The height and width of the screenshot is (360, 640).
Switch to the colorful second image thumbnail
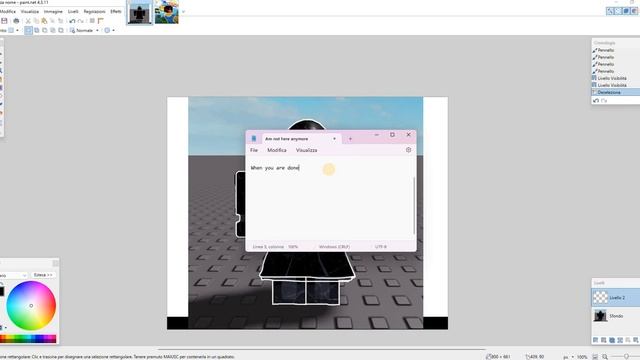pyautogui.click(x=167, y=12)
